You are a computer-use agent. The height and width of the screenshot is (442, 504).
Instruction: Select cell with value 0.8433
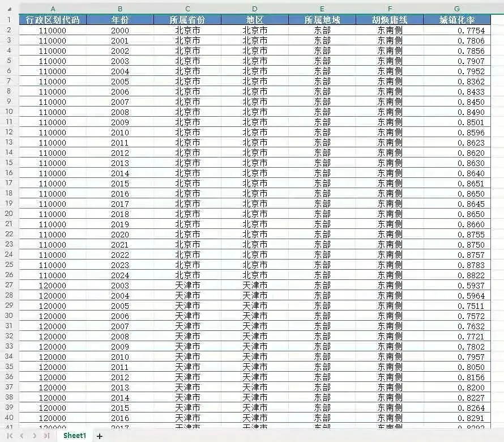click(457, 92)
